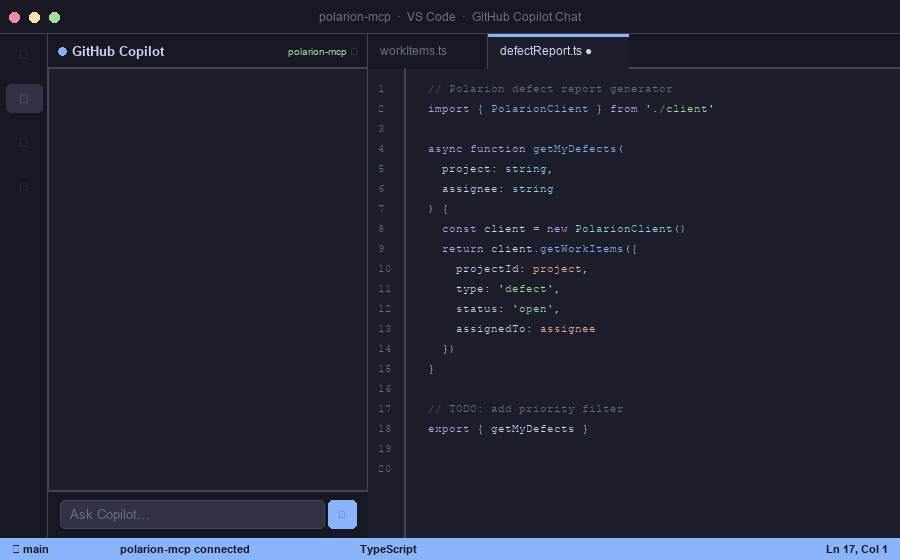Click line number 17 in the gutter
The height and width of the screenshot is (560, 900).
pos(385,409)
